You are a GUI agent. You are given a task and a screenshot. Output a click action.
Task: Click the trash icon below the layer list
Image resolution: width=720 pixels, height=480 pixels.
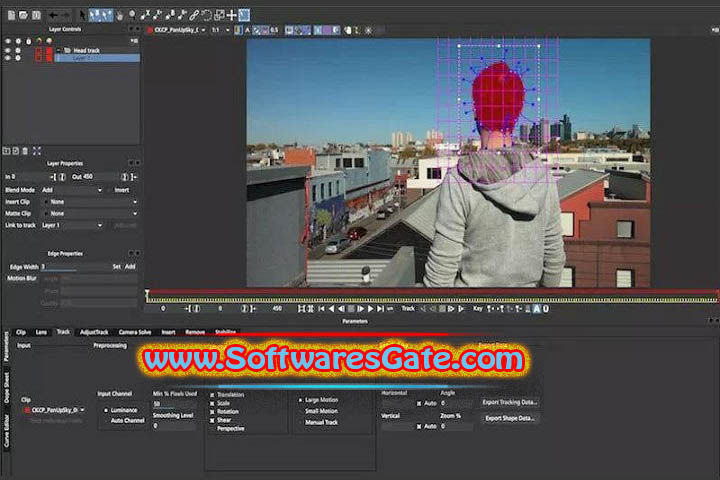[25, 151]
